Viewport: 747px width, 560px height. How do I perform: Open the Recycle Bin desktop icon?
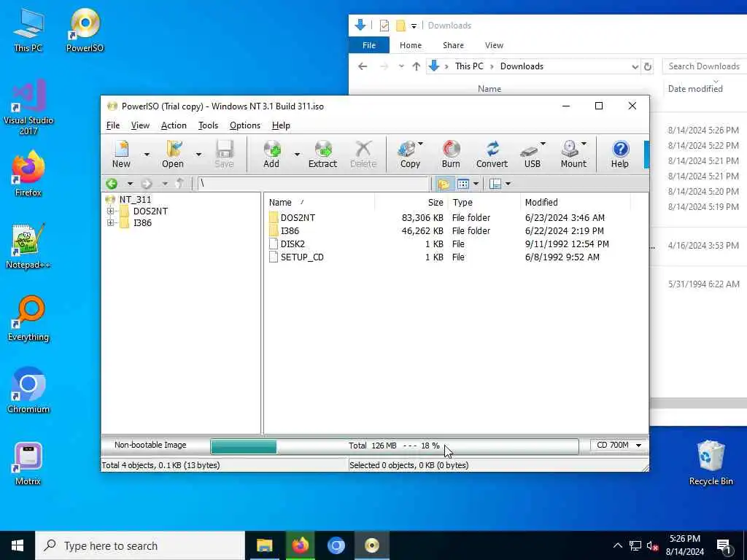tap(711, 462)
